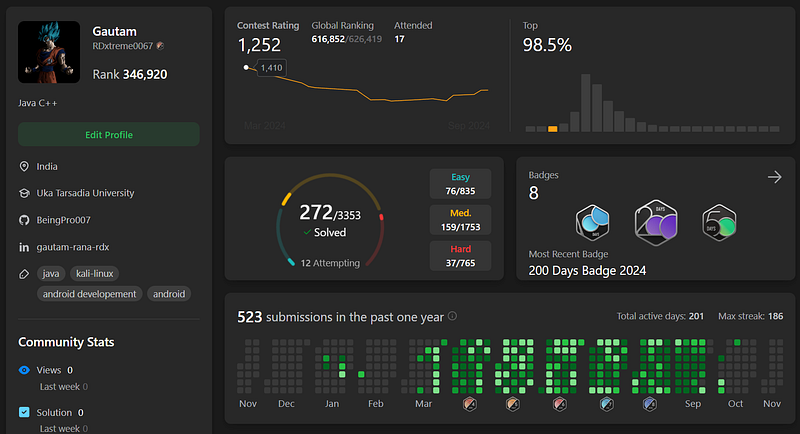Select the android developement skill tag

89,294
